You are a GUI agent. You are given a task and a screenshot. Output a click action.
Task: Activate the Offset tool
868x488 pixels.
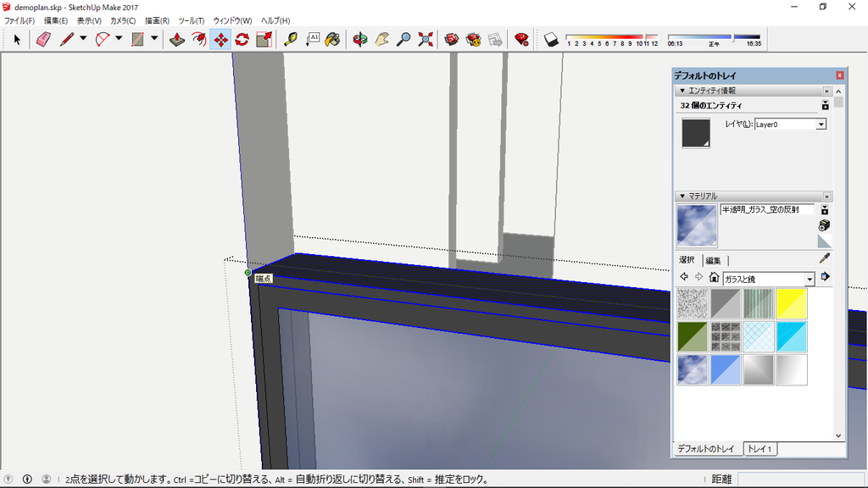(198, 40)
